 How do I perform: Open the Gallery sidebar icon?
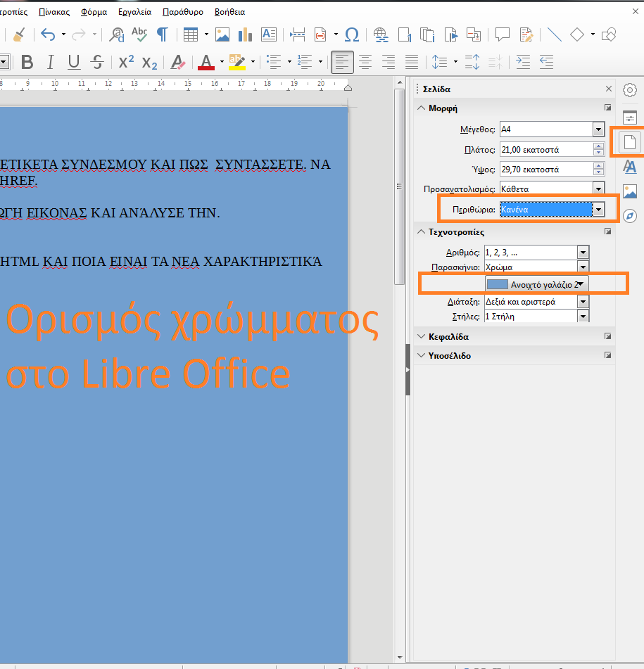pyautogui.click(x=630, y=191)
